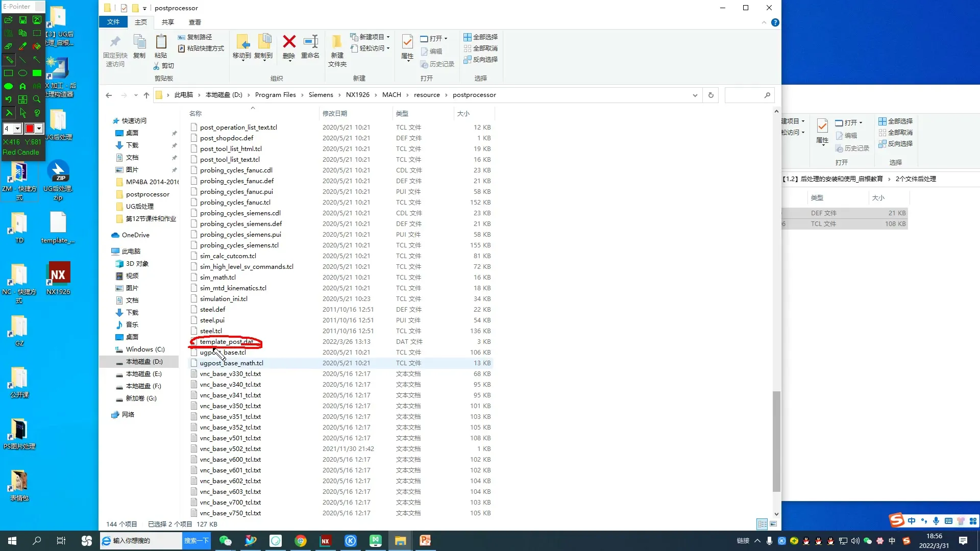This screenshot has height=551, width=980.
Task: Toggle the E-Pointer pen drawing tool
Action: pos(9,60)
